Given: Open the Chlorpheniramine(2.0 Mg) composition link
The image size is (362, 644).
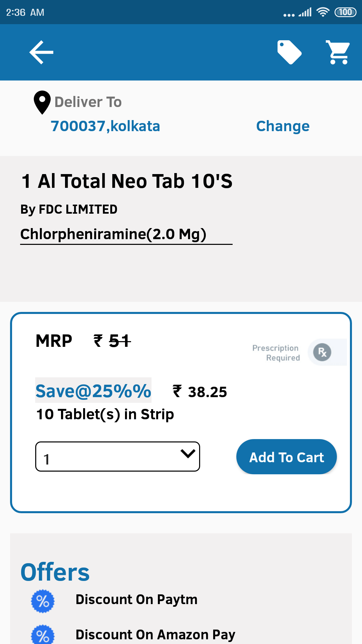Looking at the screenshot, I should click(113, 234).
